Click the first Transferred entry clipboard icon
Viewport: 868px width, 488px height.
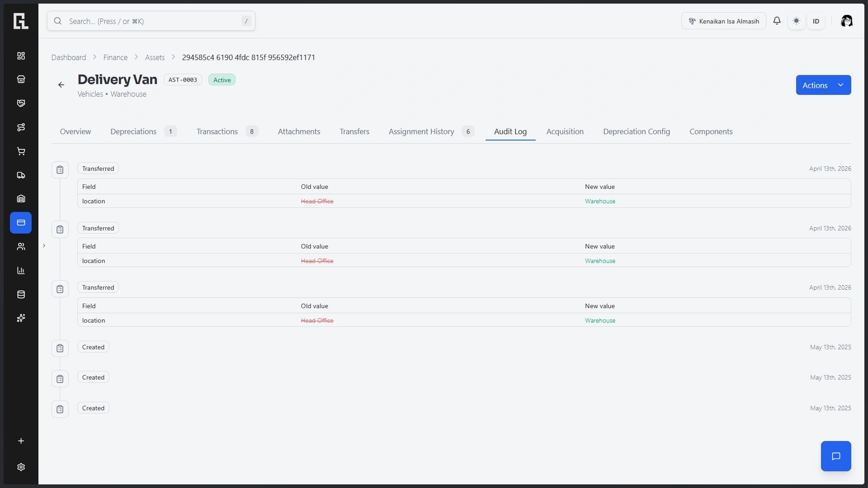click(x=60, y=170)
